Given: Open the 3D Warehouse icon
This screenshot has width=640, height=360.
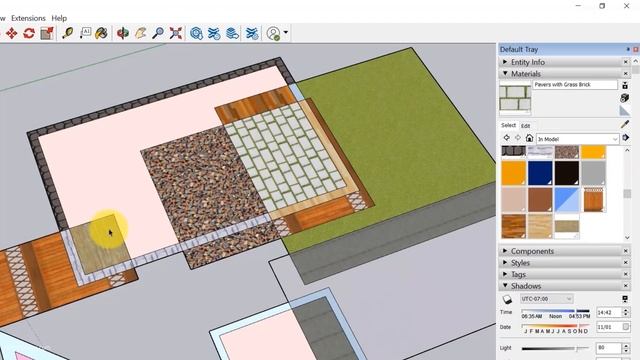Looking at the screenshot, I should click(x=196, y=33).
